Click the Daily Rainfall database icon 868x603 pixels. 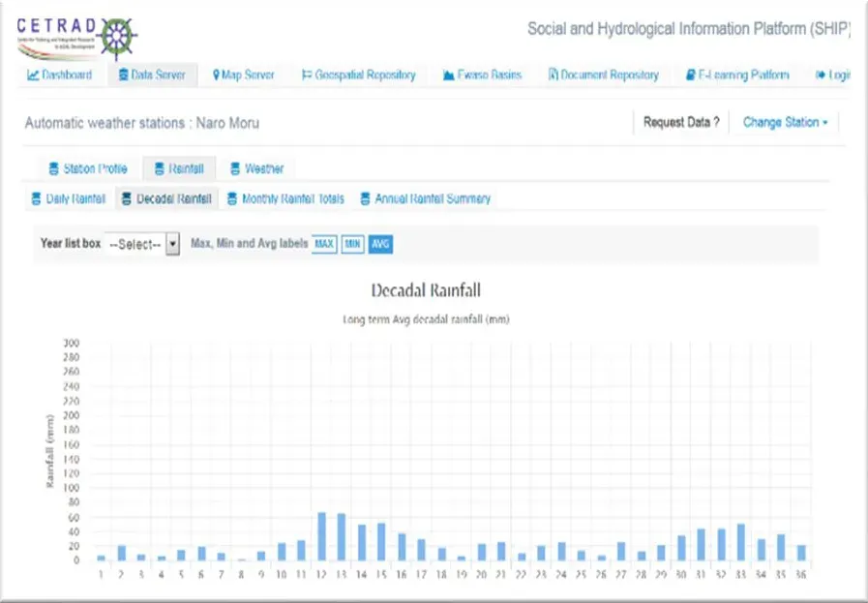pos(36,198)
